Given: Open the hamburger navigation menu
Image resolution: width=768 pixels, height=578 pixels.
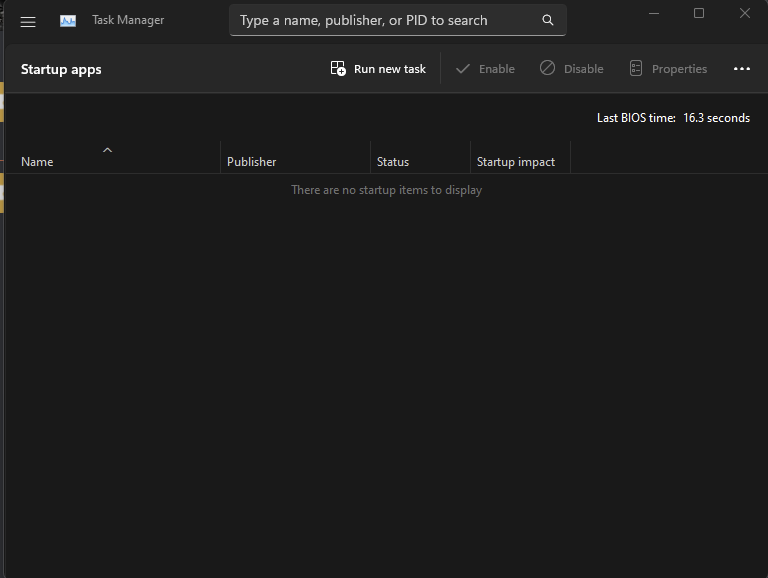Looking at the screenshot, I should (28, 22).
